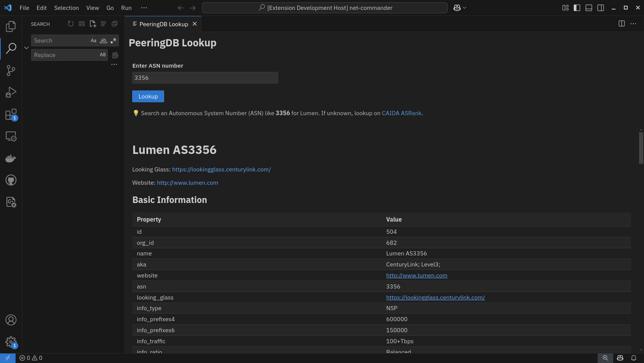Open the file settings icon view in activity bar

coord(11,202)
